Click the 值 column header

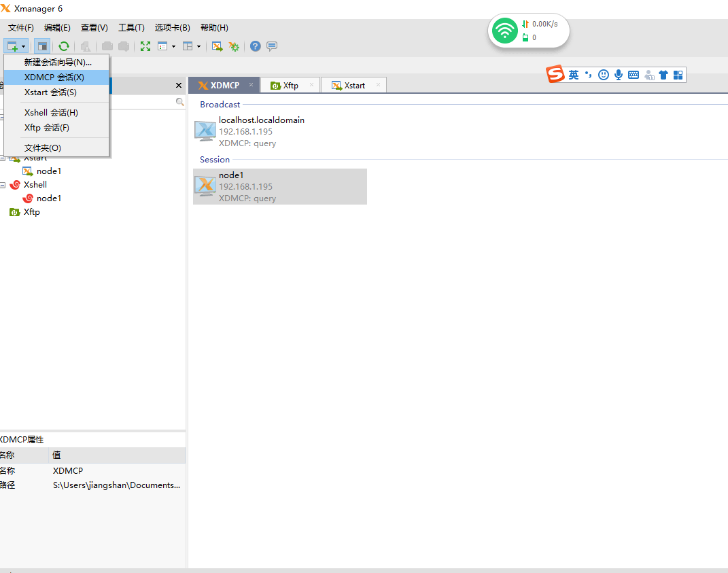tap(117, 455)
